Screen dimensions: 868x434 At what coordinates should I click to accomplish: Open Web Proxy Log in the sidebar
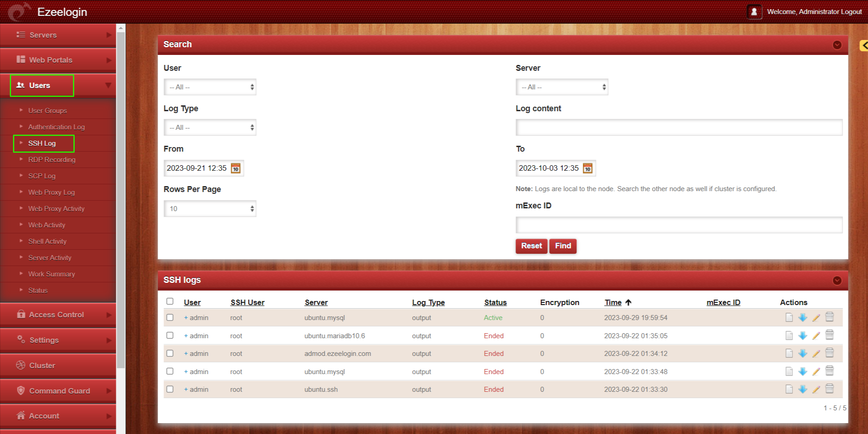tap(51, 192)
